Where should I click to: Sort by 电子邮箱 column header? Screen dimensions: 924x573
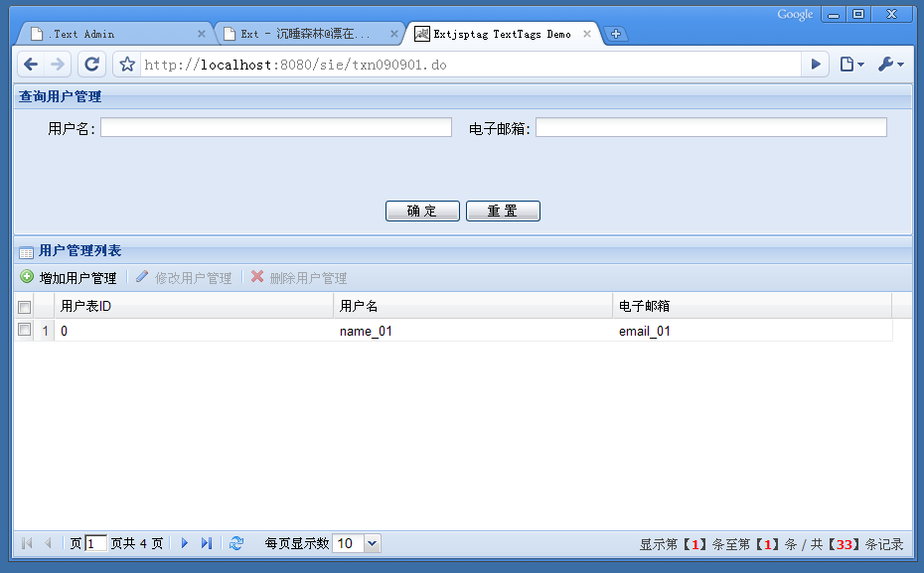pyautogui.click(x=752, y=306)
